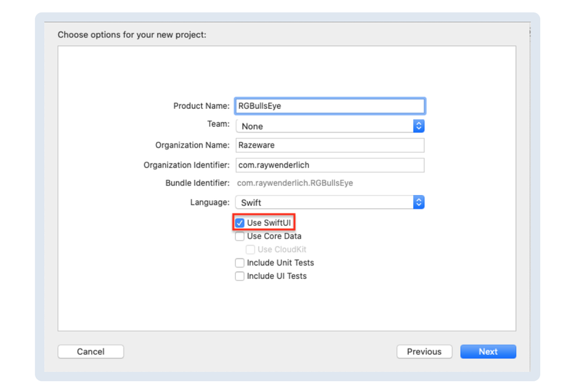Image resolution: width=569 pixels, height=392 pixels.
Task: Click the greyed-out Use CloudKit checkbox
Action: [x=250, y=249]
